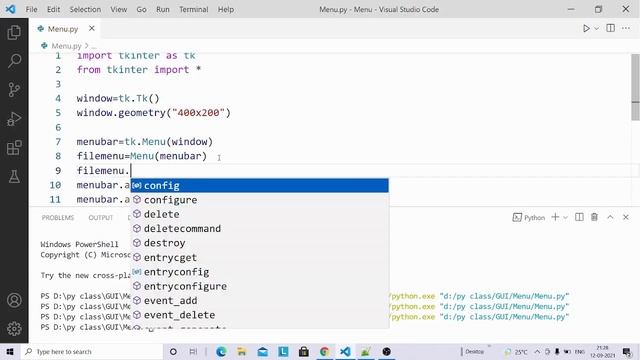Open the Extensions view
Screen dimensions: 640x360
point(14,148)
